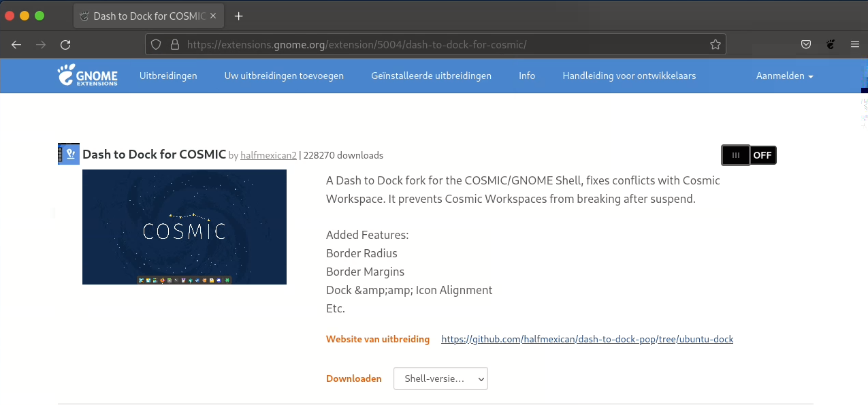Click the Border Margins text line
This screenshot has height=405, width=868.
(x=365, y=272)
